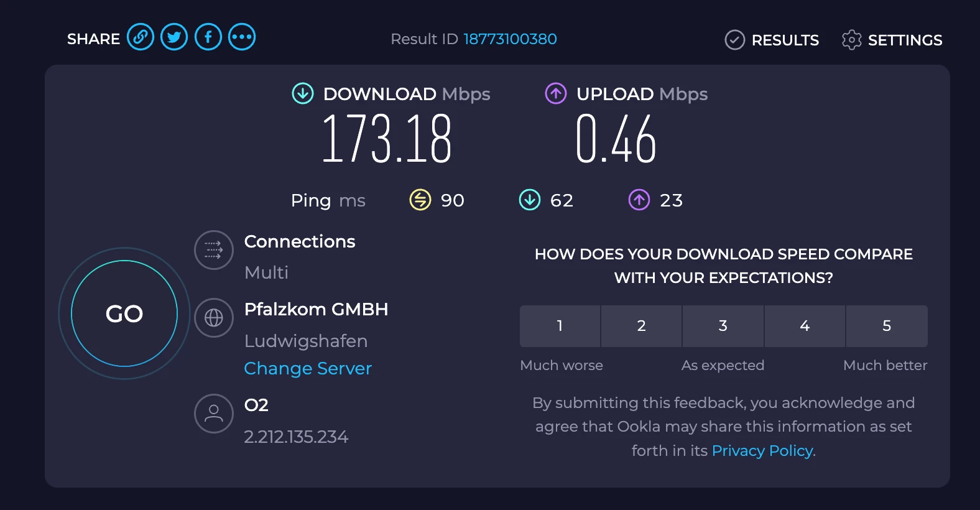Click the upload arrow icon
Image resolution: width=980 pixels, height=510 pixels.
pyautogui.click(x=556, y=94)
